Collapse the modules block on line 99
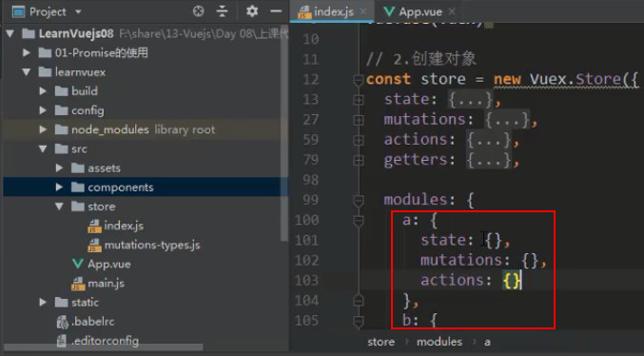644x356 pixels. point(358,200)
